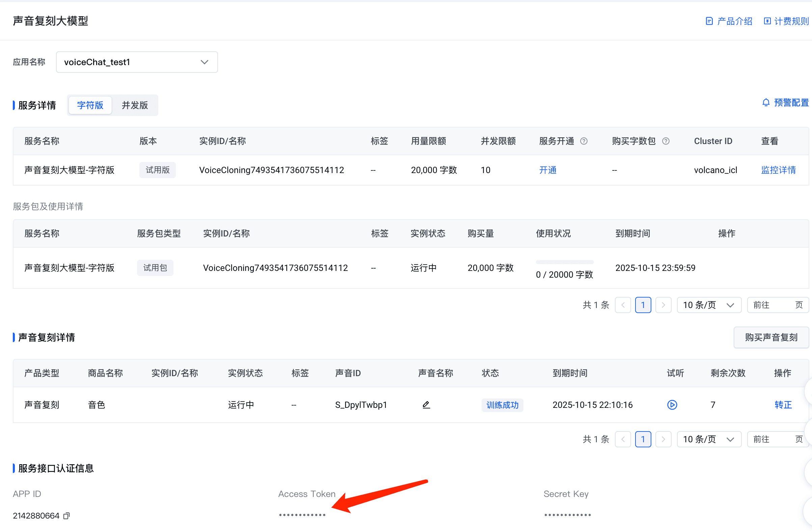Open page size dropdown in voice cloning table

[x=709, y=439]
